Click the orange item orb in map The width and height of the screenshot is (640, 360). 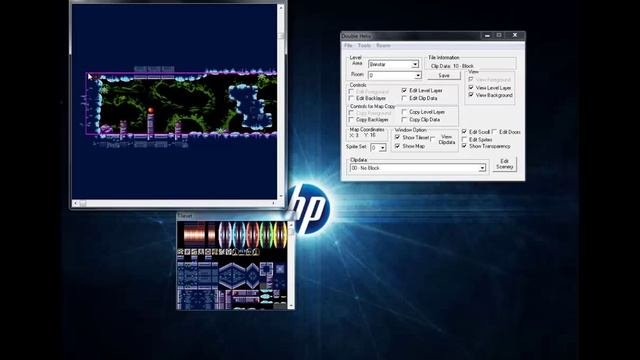(150, 110)
